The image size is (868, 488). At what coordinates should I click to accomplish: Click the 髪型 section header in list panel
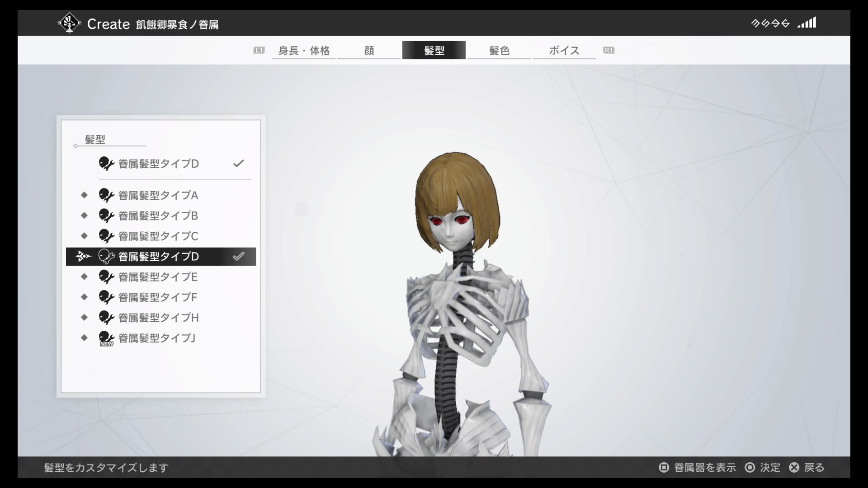coord(95,139)
